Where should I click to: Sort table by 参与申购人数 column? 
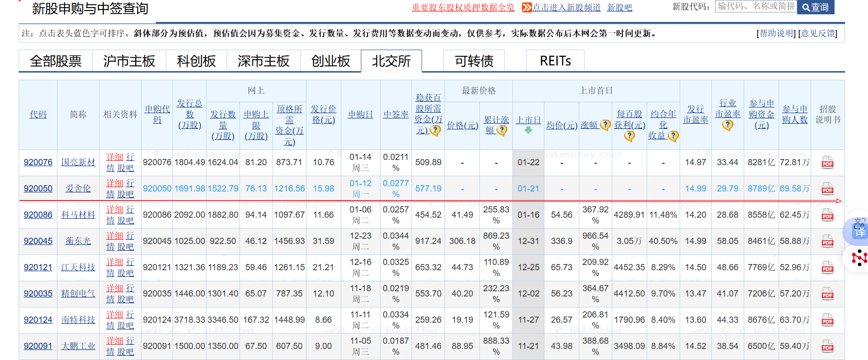(x=795, y=115)
